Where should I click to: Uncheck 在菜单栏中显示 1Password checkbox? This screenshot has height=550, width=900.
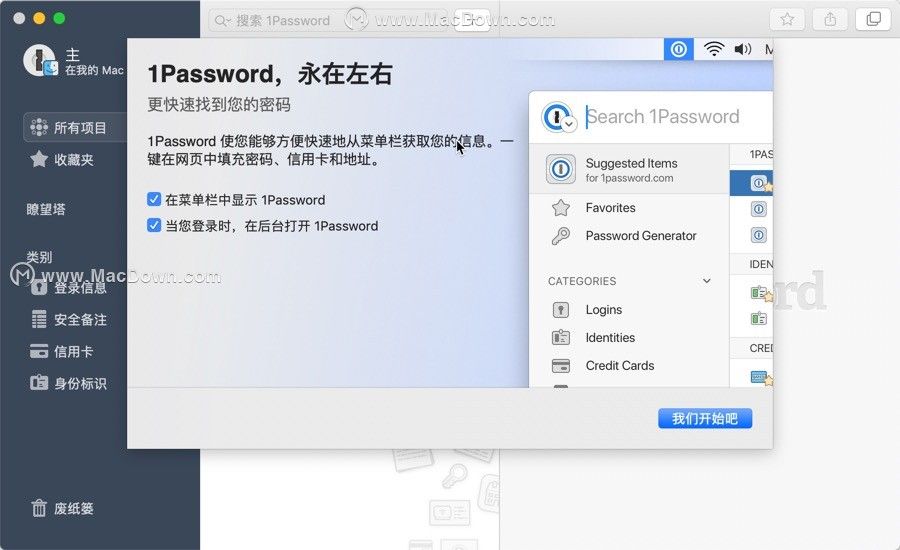(153, 199)
